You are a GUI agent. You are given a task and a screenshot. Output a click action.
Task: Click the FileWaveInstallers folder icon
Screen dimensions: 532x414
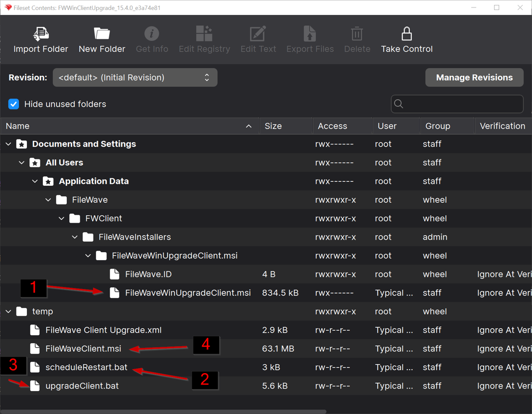point(88,237)
